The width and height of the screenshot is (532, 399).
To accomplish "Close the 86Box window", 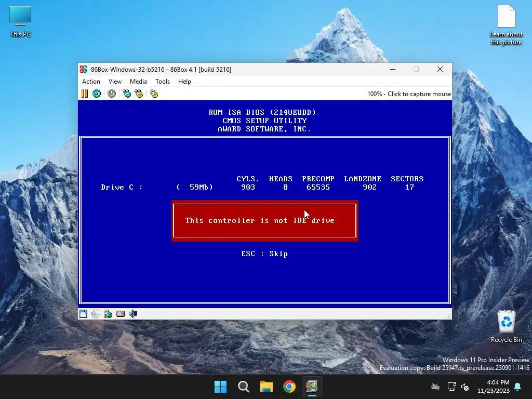I will click(x=440, y=69).
